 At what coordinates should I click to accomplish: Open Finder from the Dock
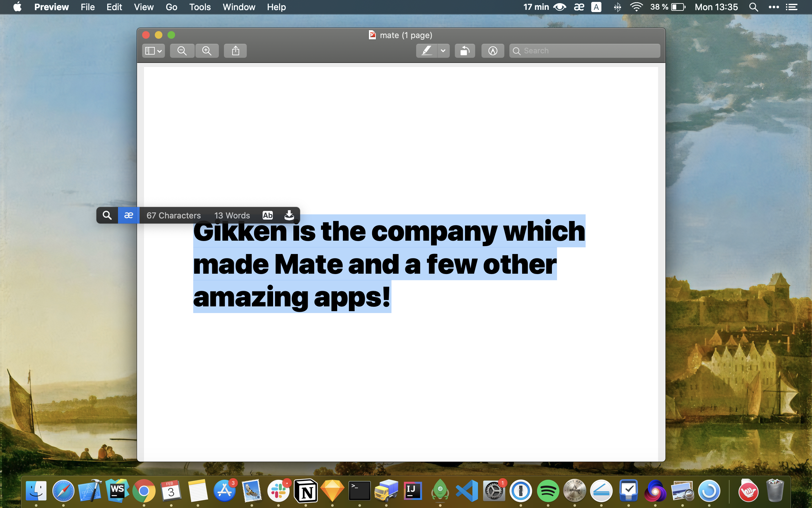click(36, 491)
